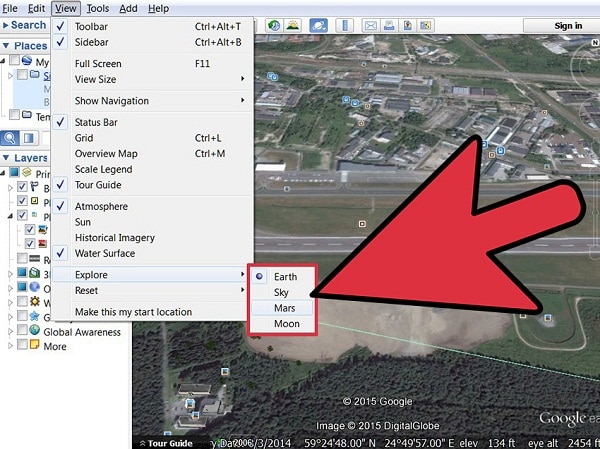
Task: Click the Borders flag layer icon
Action: [x=35, y=187]
